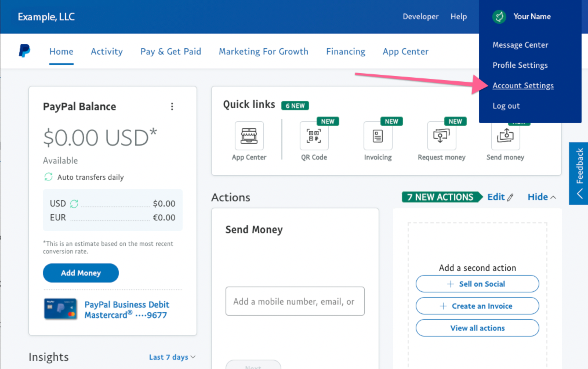Choose Profile Settings in the menu
The height and width of the screenshot is (369, 588).
(520, 66)
